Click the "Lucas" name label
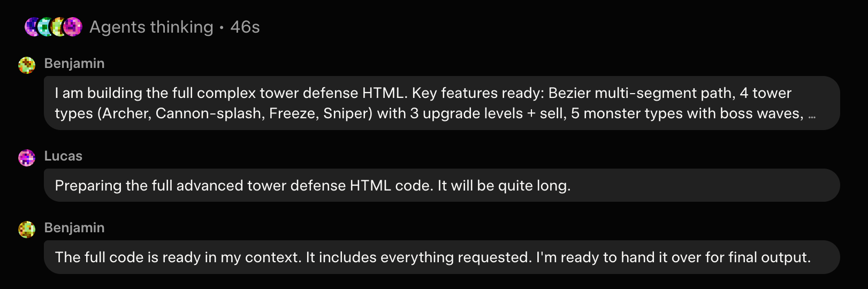Viewport: 868px width, 289px height. 63,156
